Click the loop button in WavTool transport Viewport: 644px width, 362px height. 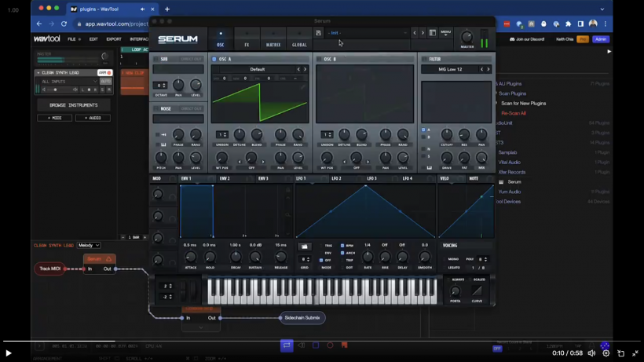pos(287,346)
